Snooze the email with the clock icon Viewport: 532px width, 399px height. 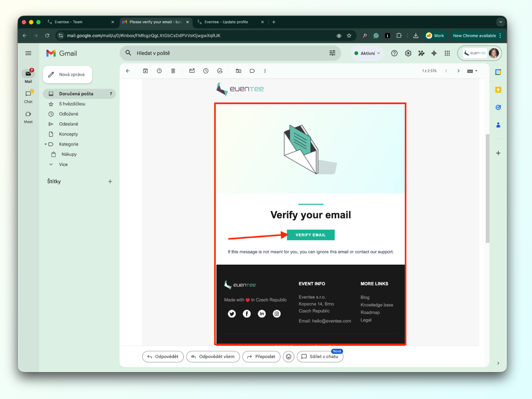[206, 71]
